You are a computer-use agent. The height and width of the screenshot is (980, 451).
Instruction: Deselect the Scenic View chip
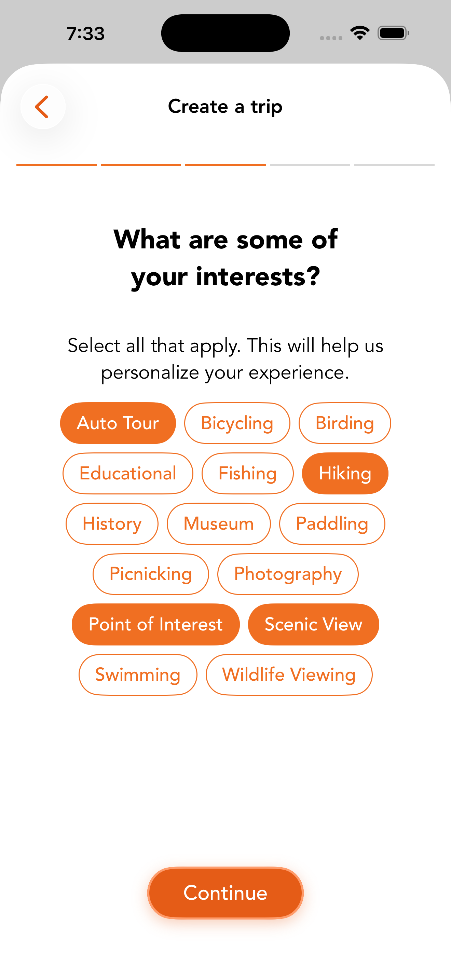pyautogui.click(x=313, y=624)
